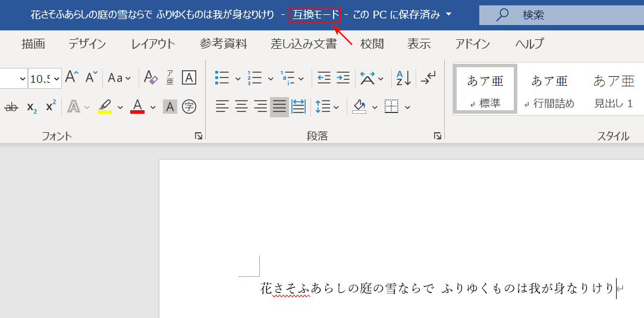The width and height of the screenshot is (644, 318).
Task: Align text to the left
Action: pos(222,107)
